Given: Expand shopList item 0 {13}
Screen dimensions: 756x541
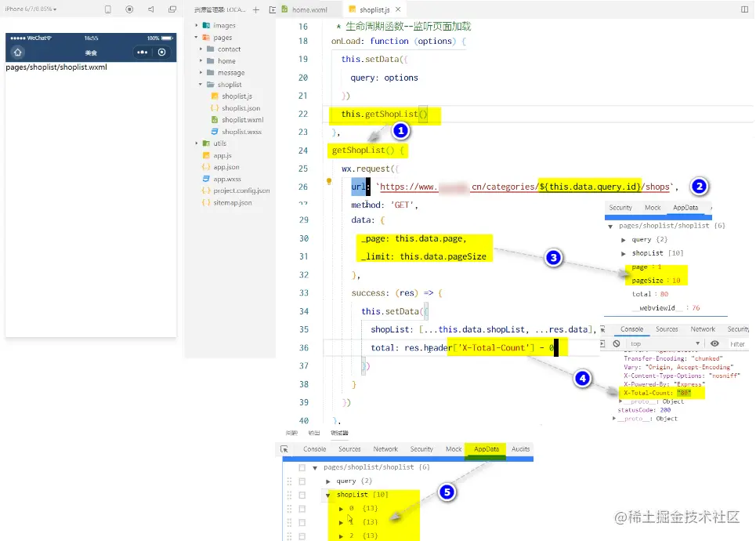Looking at the screenshot, I should pos(342,509).
